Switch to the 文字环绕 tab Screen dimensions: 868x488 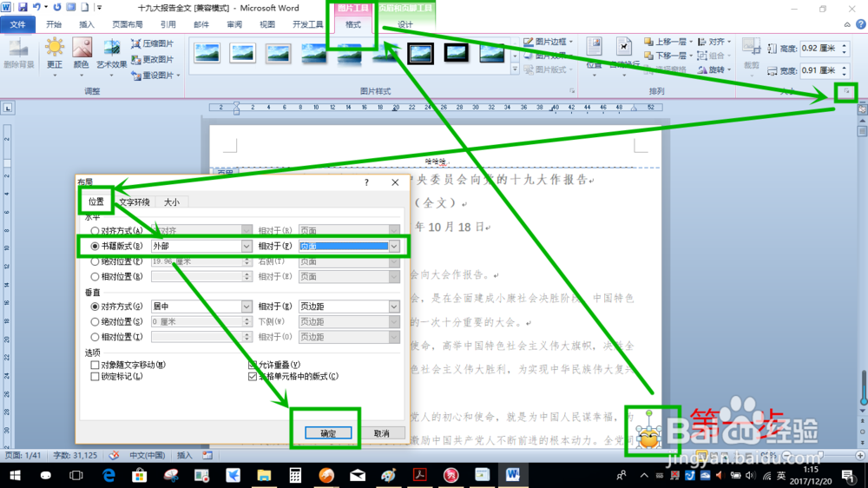[x=135, y=202]
